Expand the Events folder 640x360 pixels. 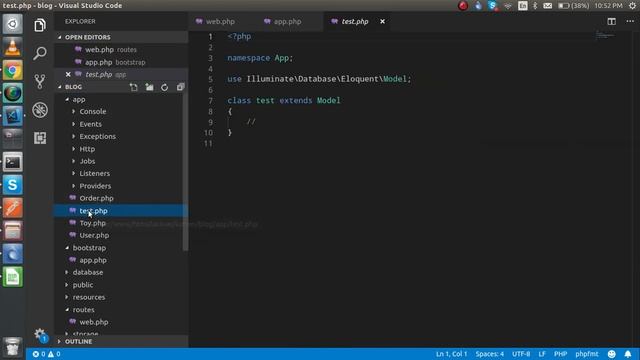pos(91,124)
